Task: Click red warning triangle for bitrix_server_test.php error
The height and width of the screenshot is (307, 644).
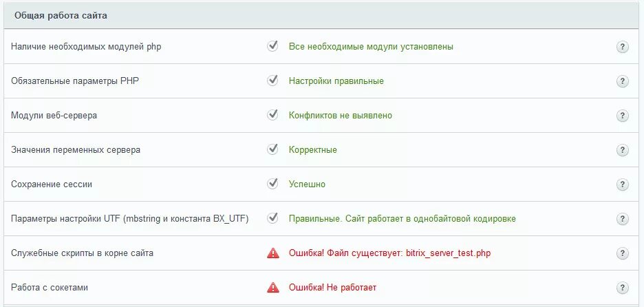Action: pyautogui.click(x=272, y=253)
